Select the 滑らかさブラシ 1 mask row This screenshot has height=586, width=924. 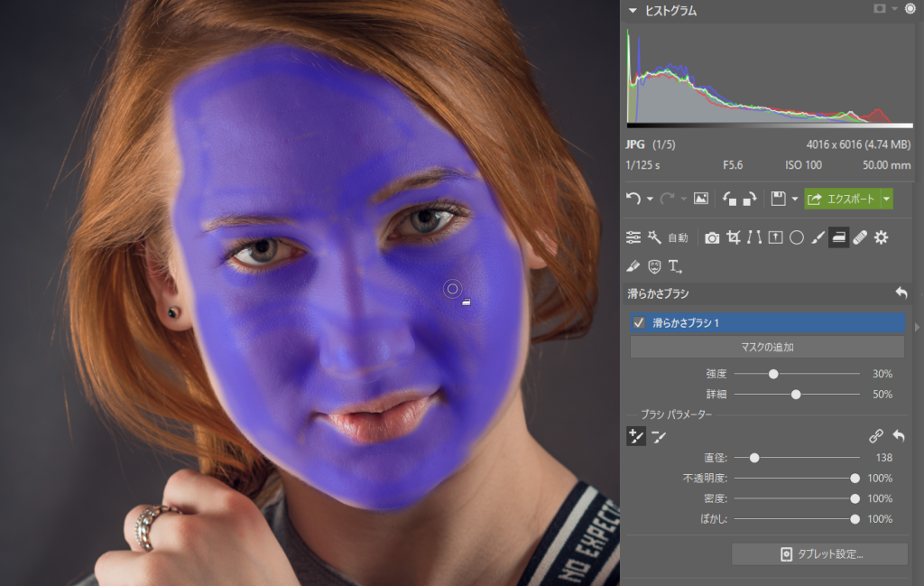point(767,322)
